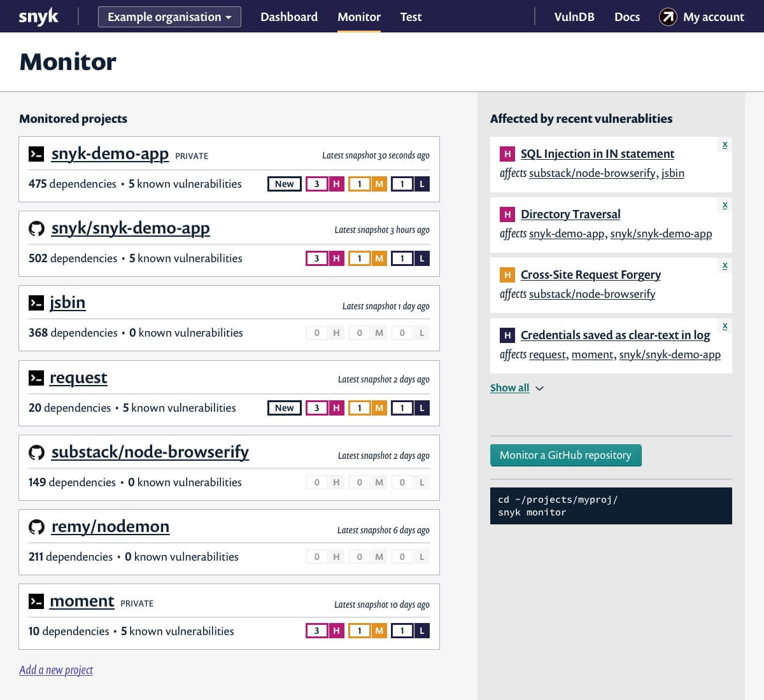The height and width of the screenshot is (700, 764).
Task: Click the terminal icon beside snyk-demo-app project
Action: tap(36, 154)
